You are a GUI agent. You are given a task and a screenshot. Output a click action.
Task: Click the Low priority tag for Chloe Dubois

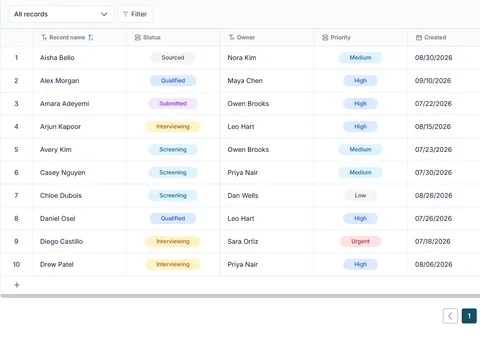tap(360, 196)
